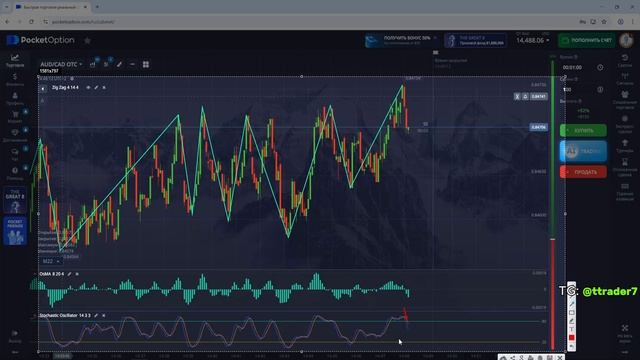Select the drawing pencil tool above chart

pyautogui.click(x=119, y=64)
